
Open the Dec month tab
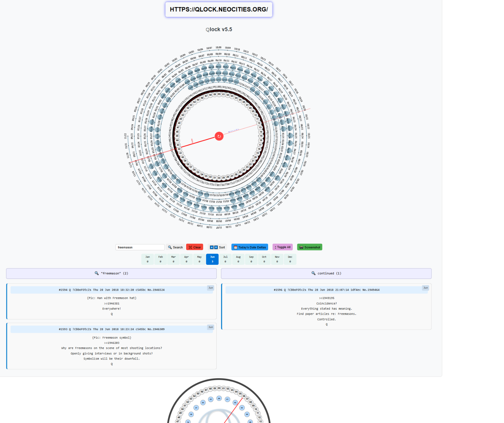[290, 259]
